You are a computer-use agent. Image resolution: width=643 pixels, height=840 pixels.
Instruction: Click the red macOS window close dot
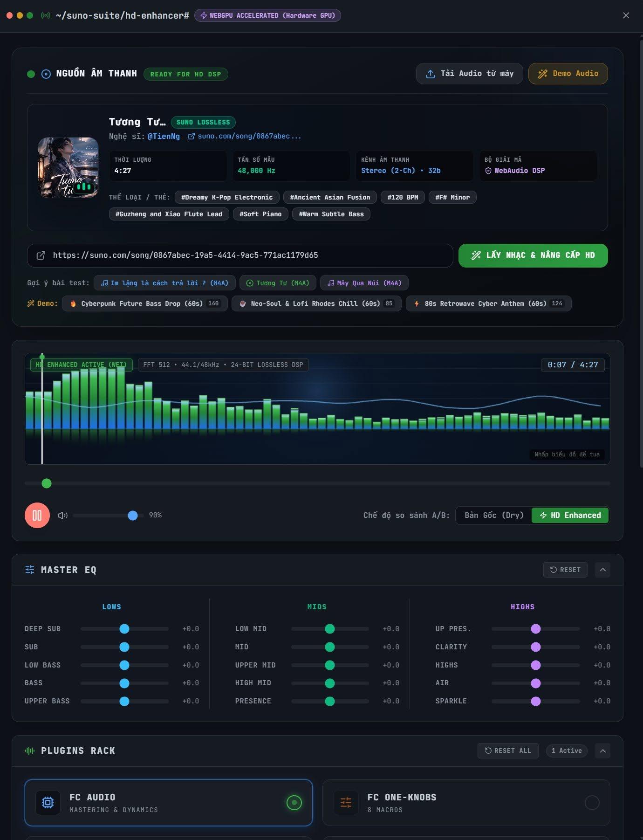pyautogui.click(x=9, y=15)
